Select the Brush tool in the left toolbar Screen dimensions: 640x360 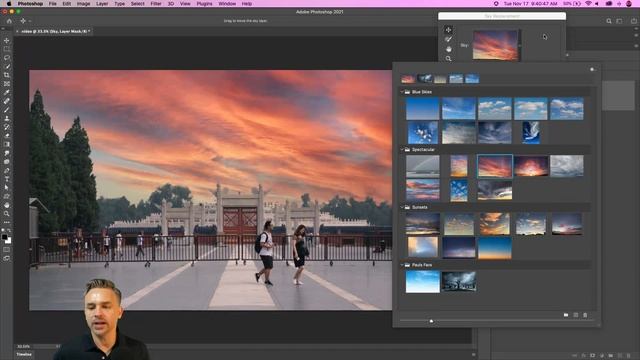click(7, 109)
